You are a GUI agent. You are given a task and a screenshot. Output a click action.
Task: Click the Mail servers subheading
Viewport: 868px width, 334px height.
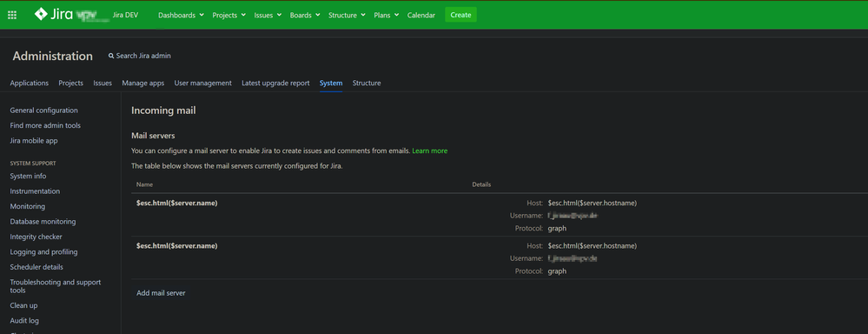[153, 135]
